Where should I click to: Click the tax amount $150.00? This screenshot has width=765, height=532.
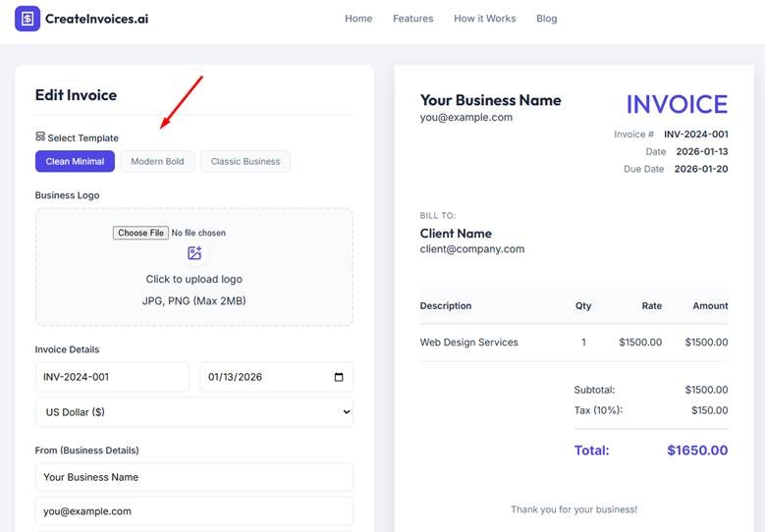(x=709, y=410)
